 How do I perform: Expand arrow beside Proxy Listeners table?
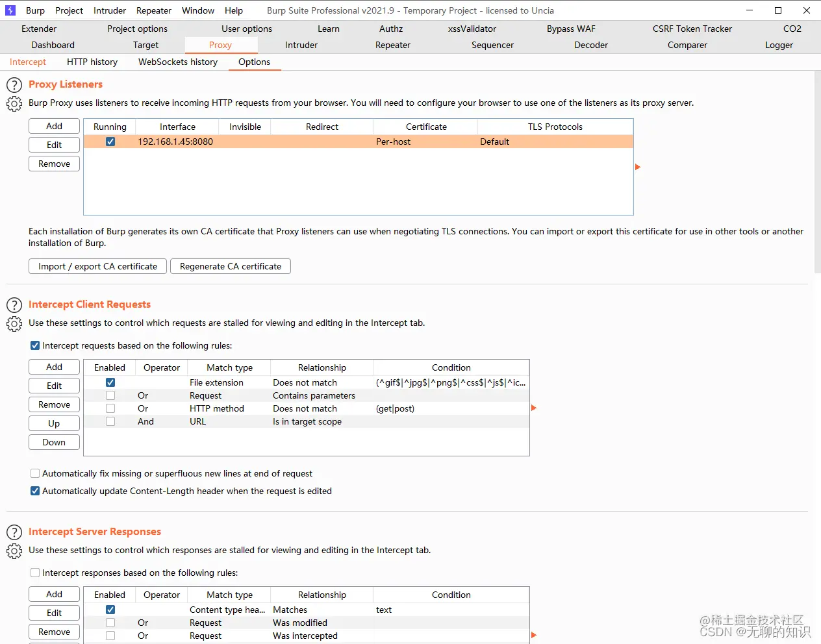tap(638, 167)
